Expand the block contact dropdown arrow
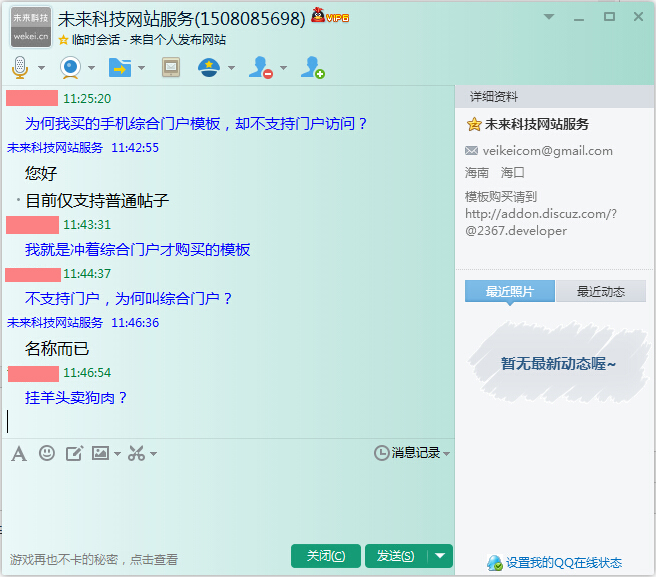 pos(283,68)
